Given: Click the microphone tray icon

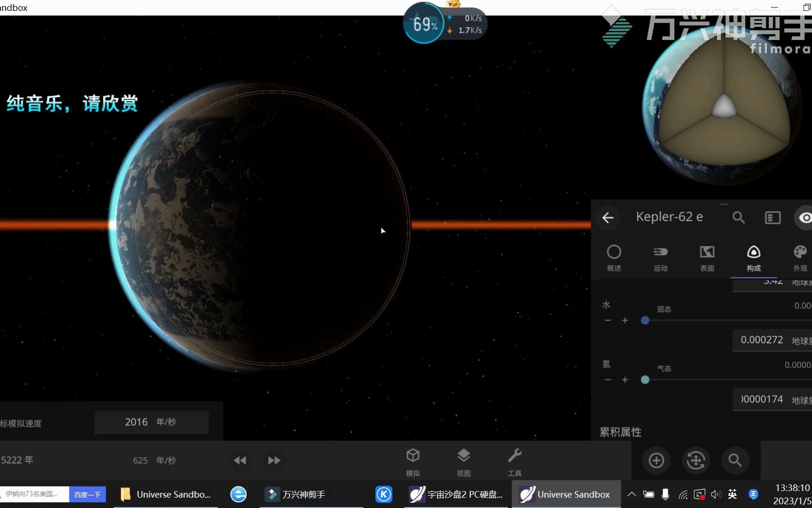Looking at the screenshot, I should 665,494.
